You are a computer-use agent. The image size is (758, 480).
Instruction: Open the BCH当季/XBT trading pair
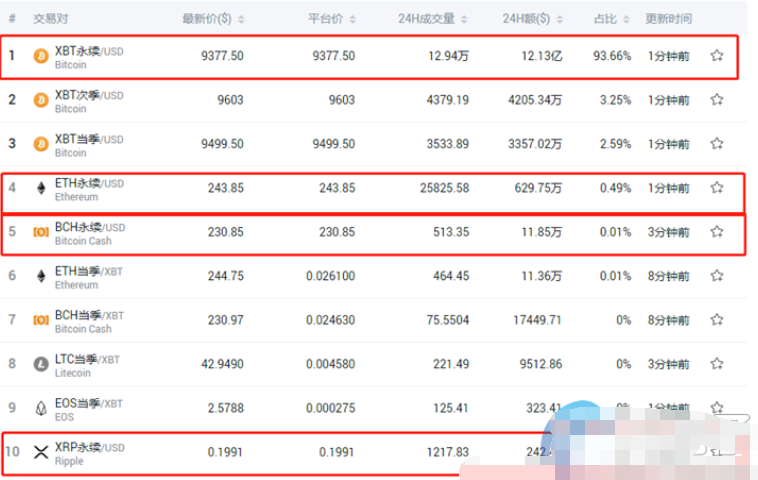[x=89, y=315]
